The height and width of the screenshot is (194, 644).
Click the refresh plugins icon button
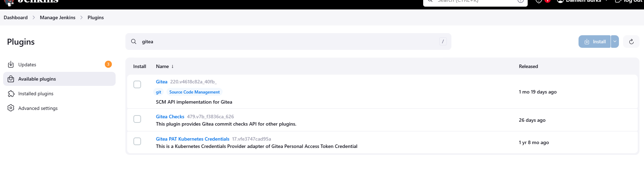click(631, 42)
